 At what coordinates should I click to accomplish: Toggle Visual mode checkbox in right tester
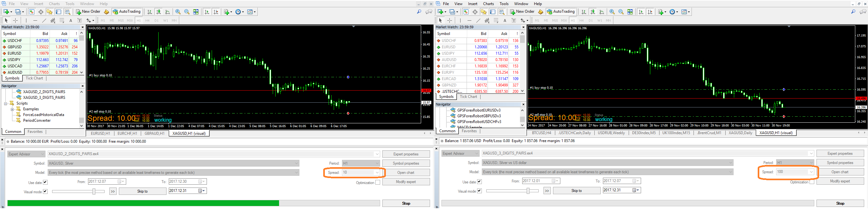[480, 191]
